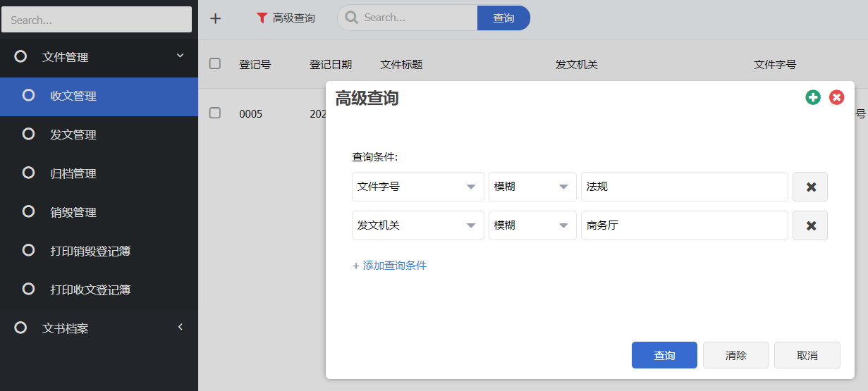Click the circle icon beside 销毁管理
The width and height of the screenshot is (868, 391).
(x=29, y=211)
